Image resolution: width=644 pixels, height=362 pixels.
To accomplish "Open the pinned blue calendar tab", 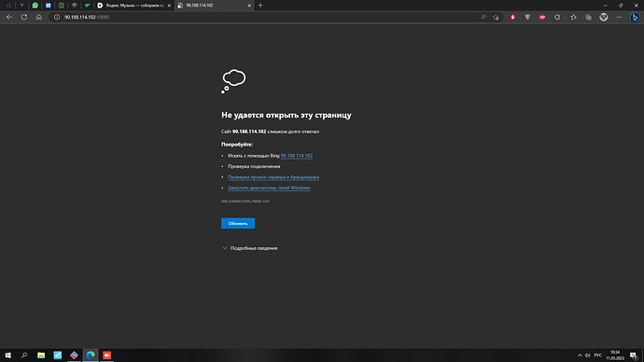I will pos(48,6).
